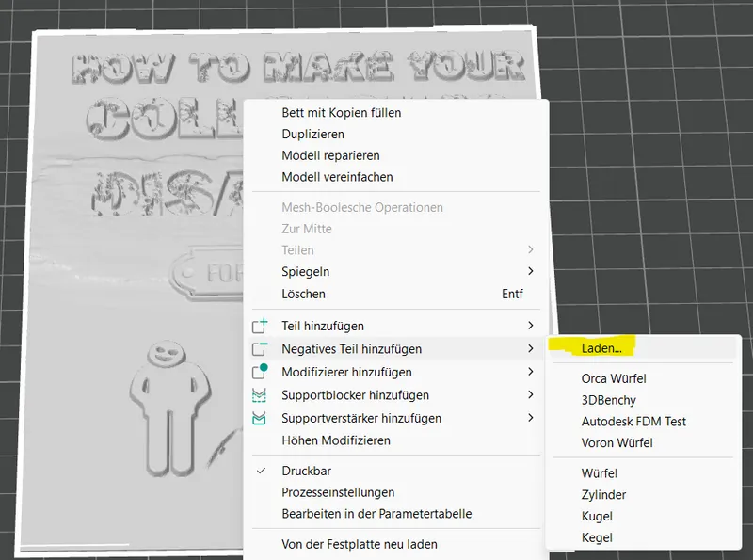The height and width of the screenshot is (560, 753).
Task: Toggle the 'Druckbar' checkmark option
Action: pyautogui.click(x=261, y=471)
